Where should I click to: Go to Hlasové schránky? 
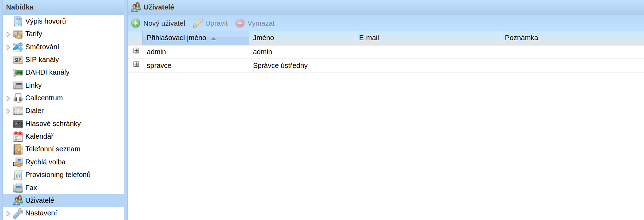click(x=53, y=124)
